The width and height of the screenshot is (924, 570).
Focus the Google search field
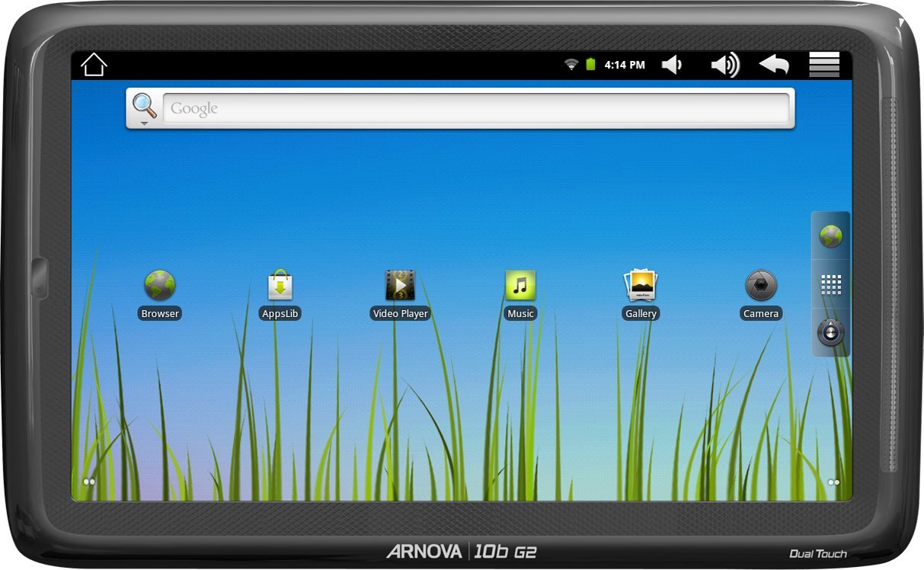point(476,108)
